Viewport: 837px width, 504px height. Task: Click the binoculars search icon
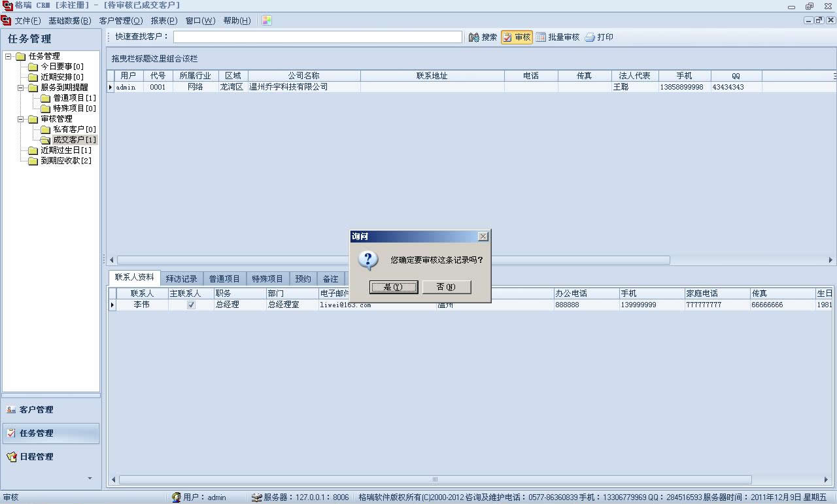click(x=474, y=38)
